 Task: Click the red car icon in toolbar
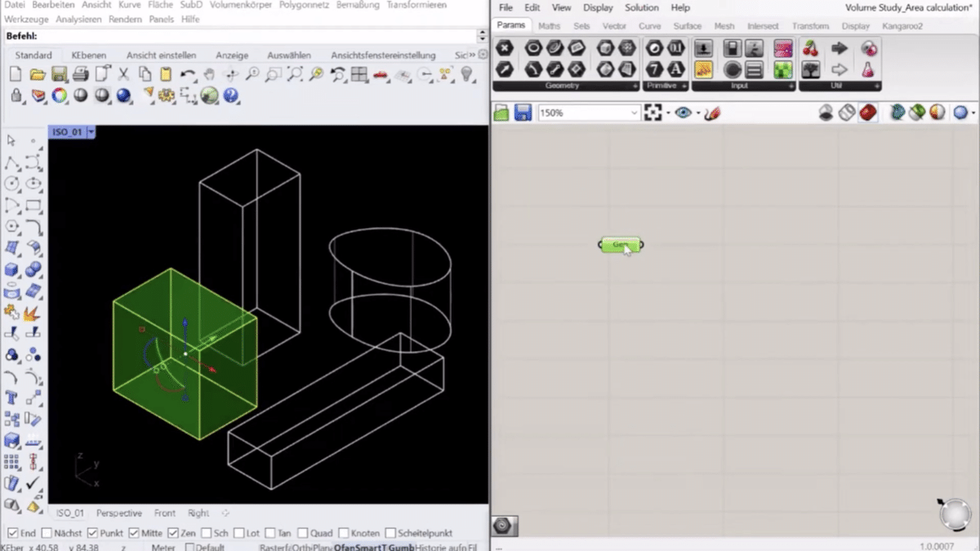381,74
